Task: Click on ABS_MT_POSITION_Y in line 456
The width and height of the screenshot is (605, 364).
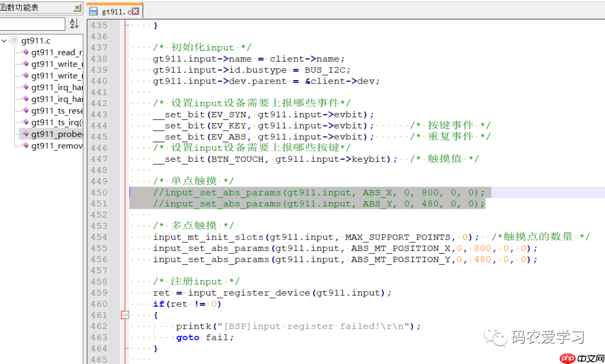Action: [x=401, y=259]
